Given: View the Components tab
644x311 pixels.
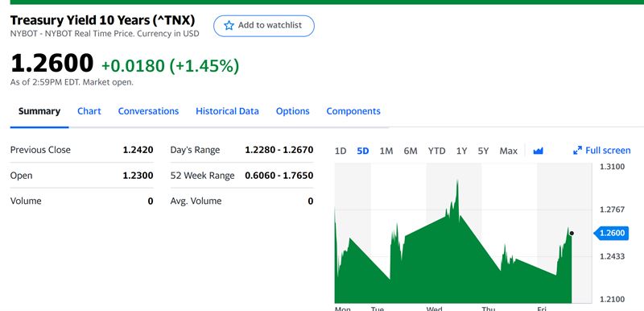Looking at the screenshot, I should (x=353, y=111).
